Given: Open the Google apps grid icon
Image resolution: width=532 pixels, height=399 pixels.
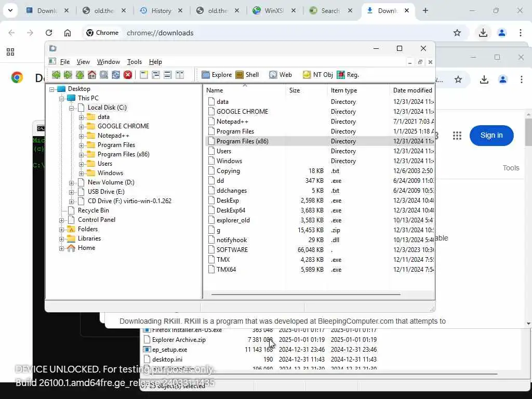Looking at the screenshot, I should (457, 136).
